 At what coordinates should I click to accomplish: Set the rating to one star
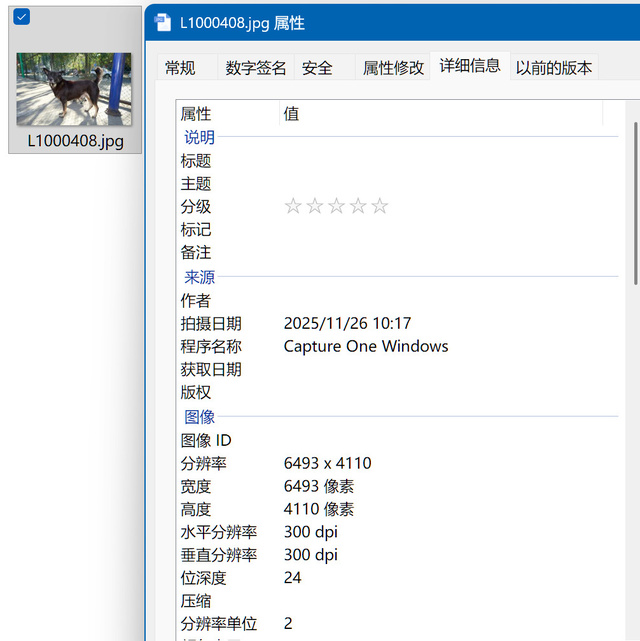click(293, 207)
